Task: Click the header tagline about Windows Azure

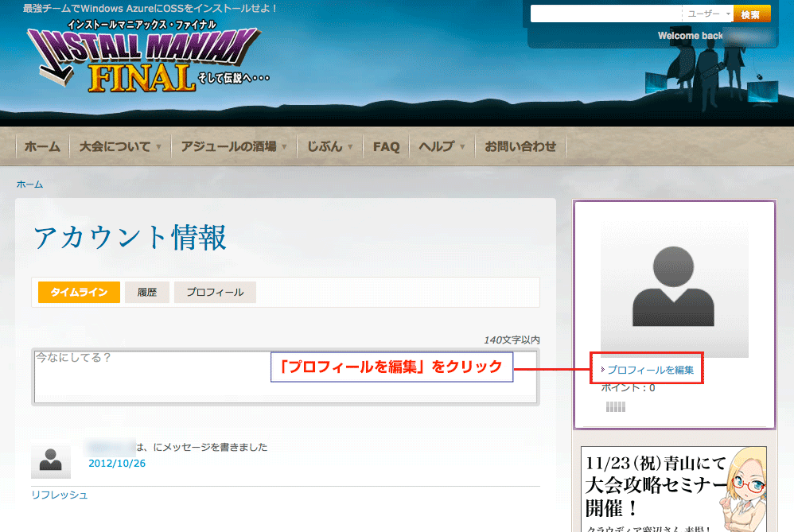Action: (x=150, y=9)
